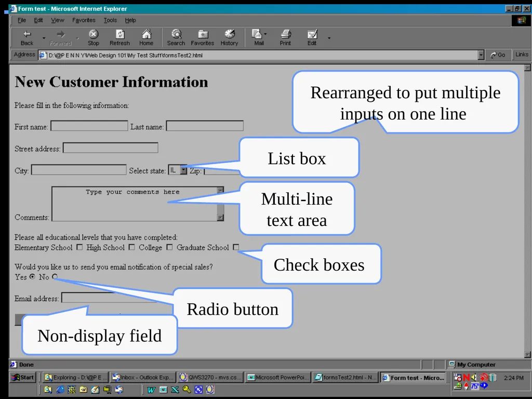Screen dimensions: 532x399
Task: Click the Start button
Action: click(23, 377)
